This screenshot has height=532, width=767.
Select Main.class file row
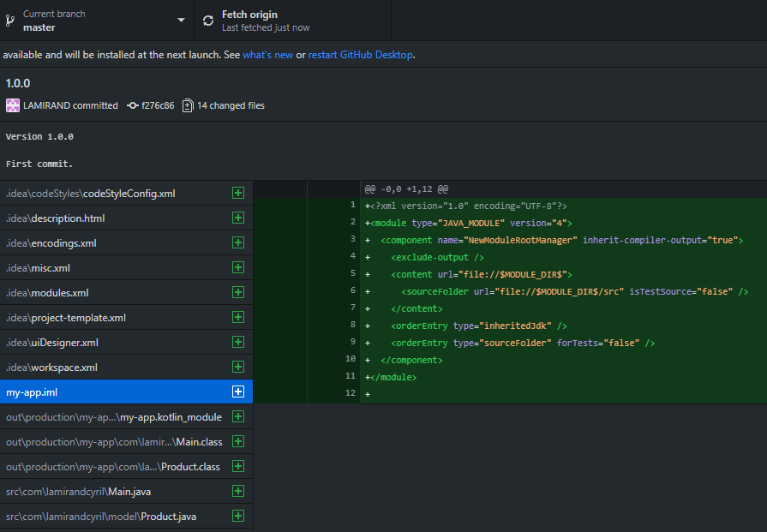(126, 442)
